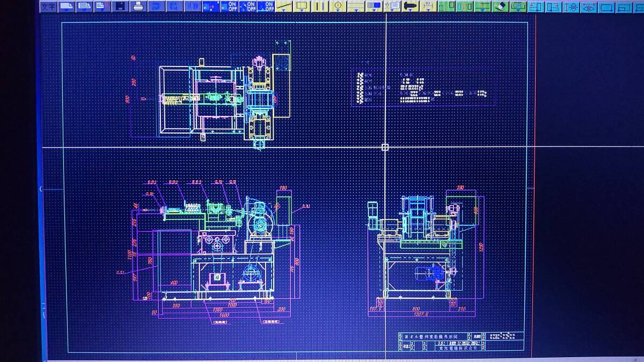Screen dimensions: 644x362
Task: Click the green trim line icon
Action: pyautogui.click(x=483, y=6)
